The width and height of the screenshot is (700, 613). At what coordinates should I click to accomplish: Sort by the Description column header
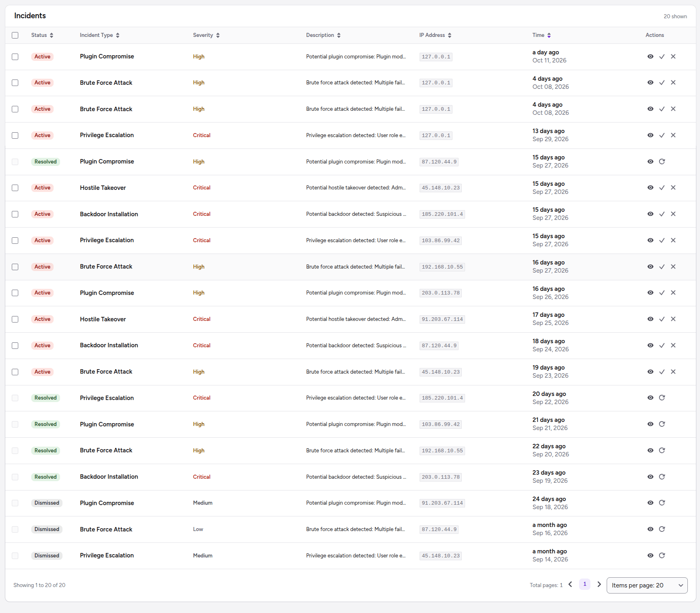pos(323,35)
